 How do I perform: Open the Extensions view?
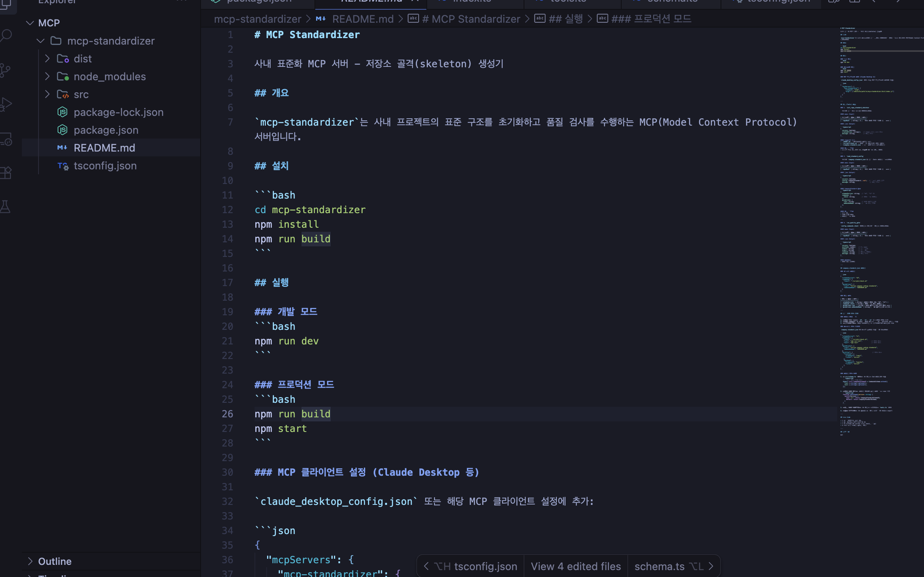(x=6, y=173)
